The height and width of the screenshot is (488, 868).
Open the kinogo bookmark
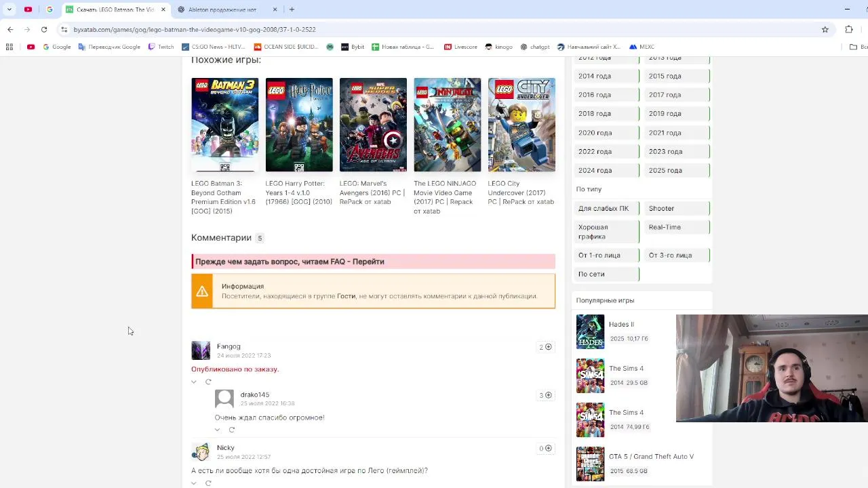tap(499, 47)
